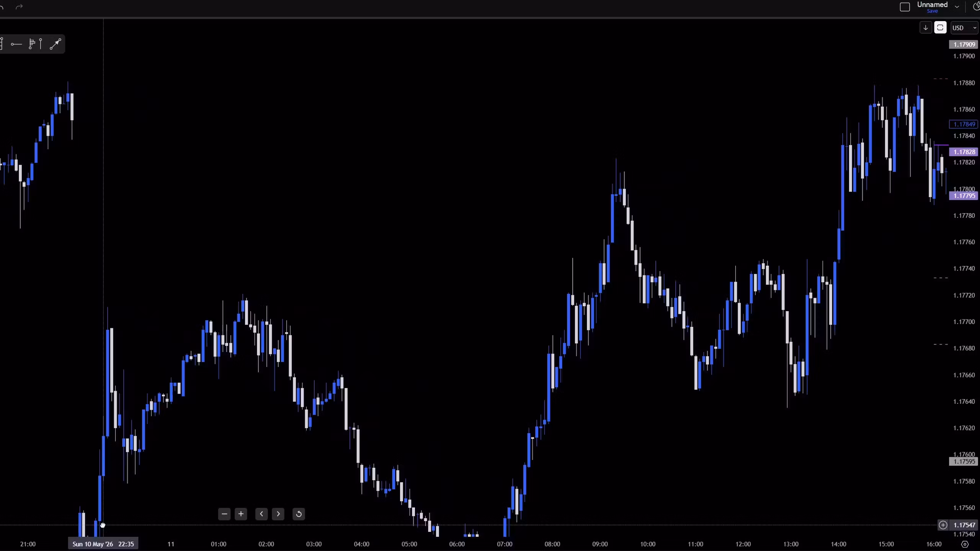Open the layout setup square icon
Image resolution: width=980 pixels, height=551 pixels.
[905, 7]
